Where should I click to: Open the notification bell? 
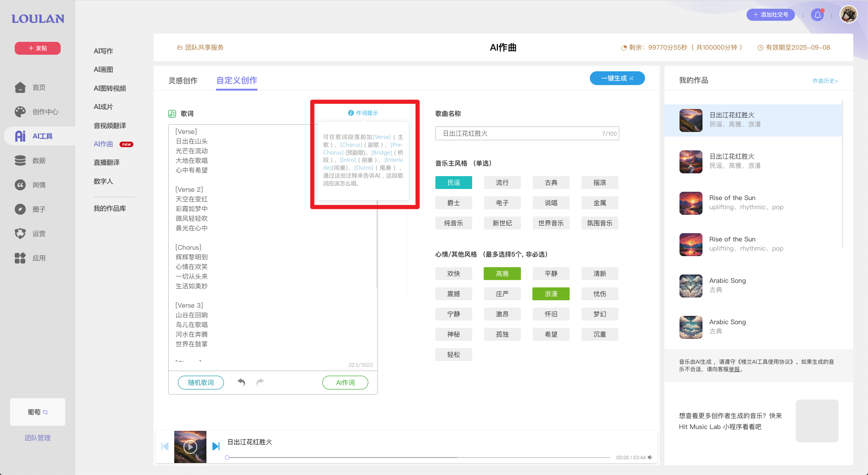(817, 14)
